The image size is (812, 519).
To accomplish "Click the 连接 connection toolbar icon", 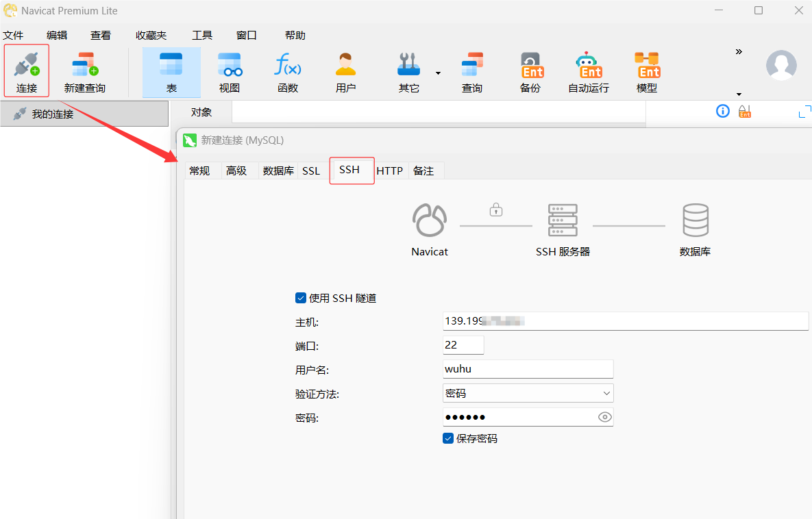I will (x=27, y=71).
